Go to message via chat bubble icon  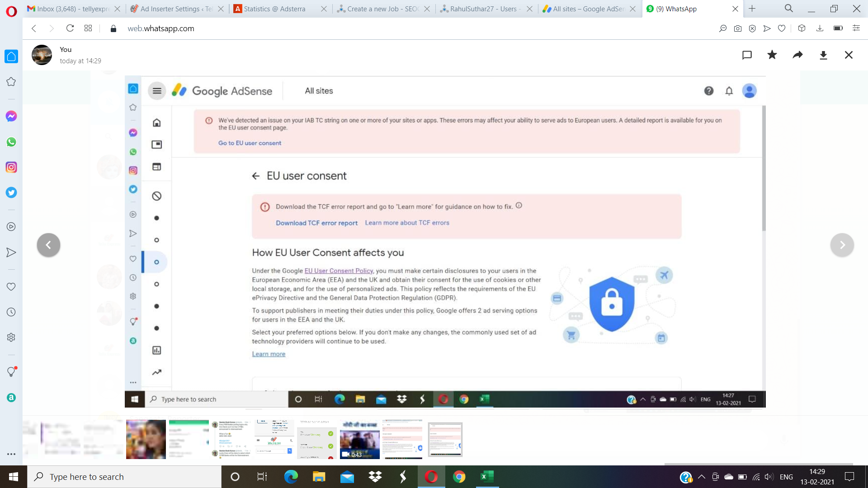(747, 55)
